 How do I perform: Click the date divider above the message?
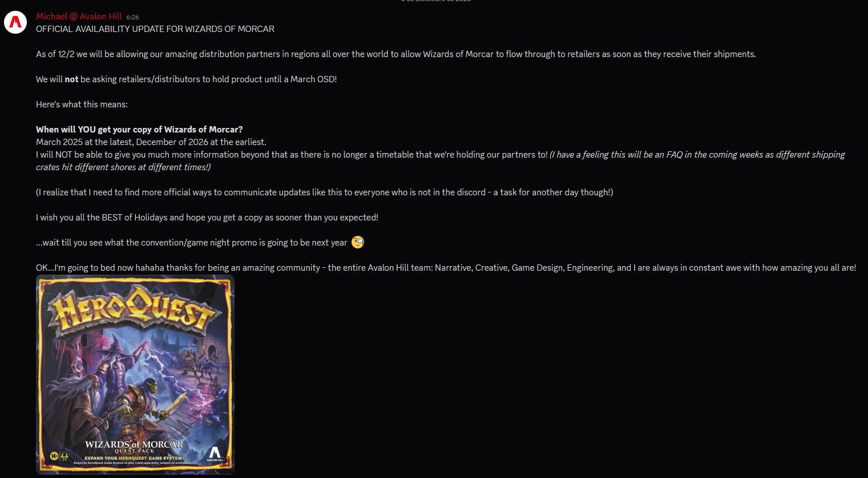point(436,1)
